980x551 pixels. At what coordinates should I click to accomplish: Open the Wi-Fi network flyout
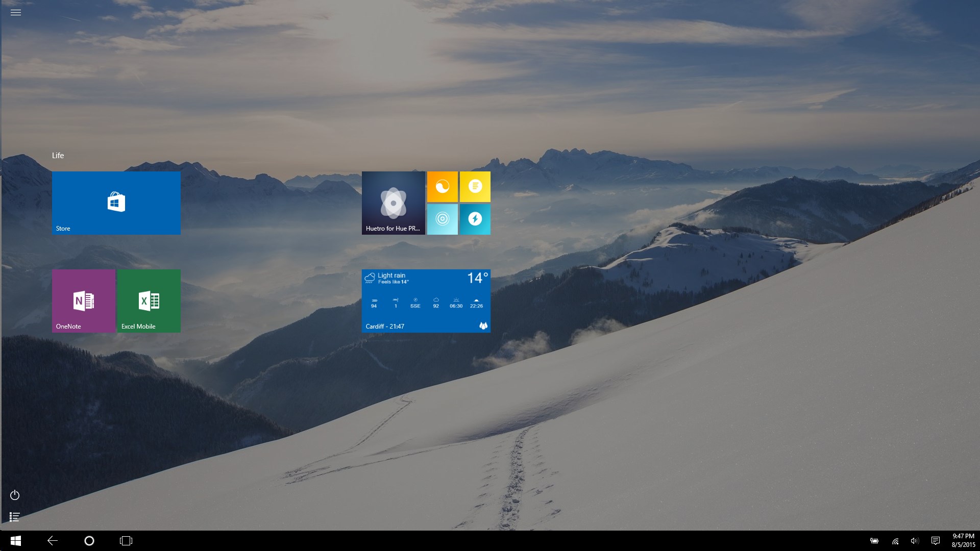point(894,540)
